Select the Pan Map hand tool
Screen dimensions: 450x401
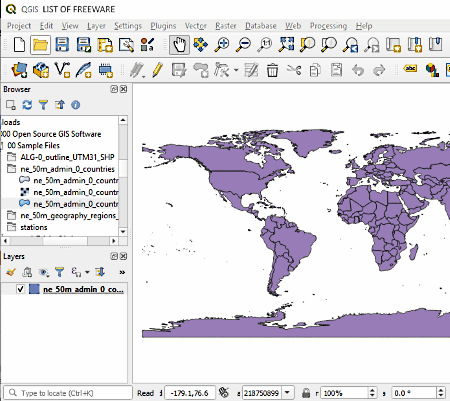coord(179,45)
